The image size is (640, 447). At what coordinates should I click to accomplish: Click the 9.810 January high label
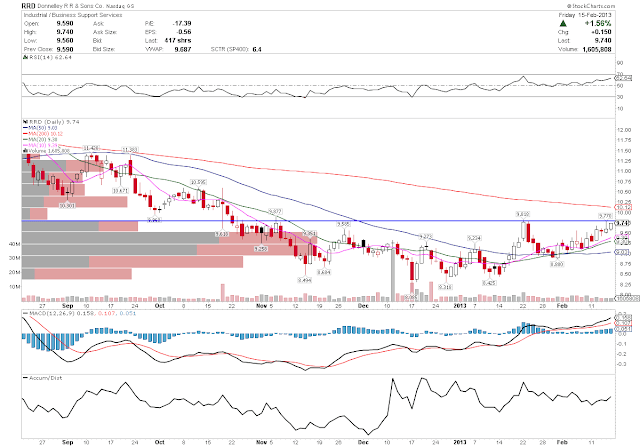pyautogui.click(x=523, y=214)
